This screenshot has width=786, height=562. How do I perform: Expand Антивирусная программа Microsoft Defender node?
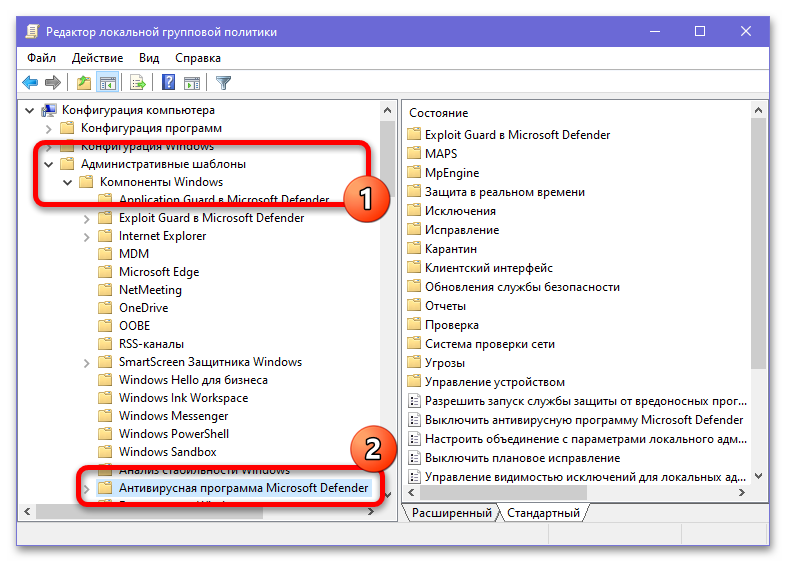87,488
